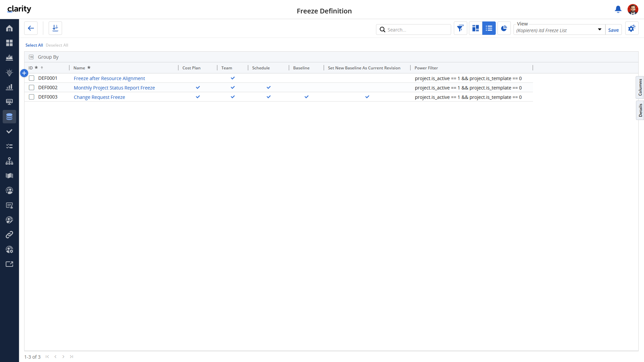Open the pie chart widget view

(504, 28)
